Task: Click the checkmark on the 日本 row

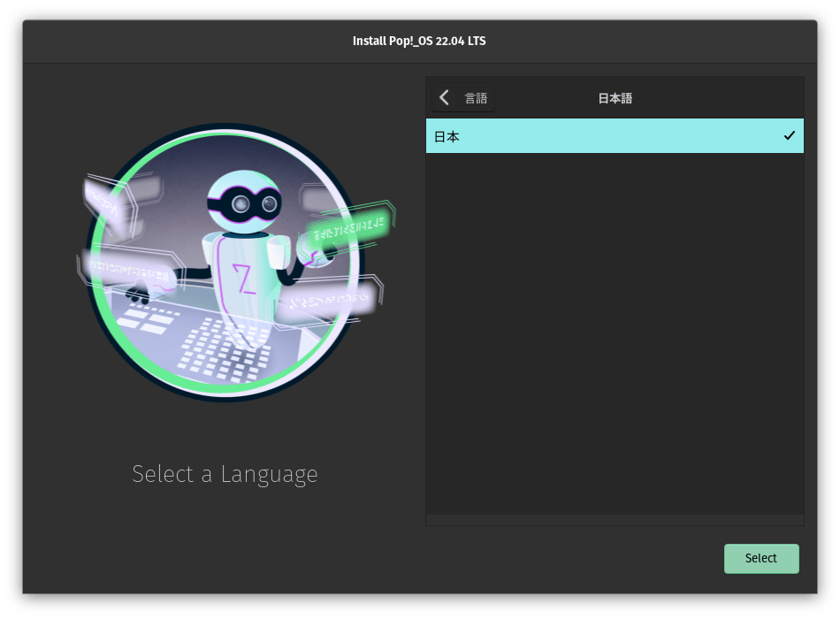Action: tap(789, 135)
